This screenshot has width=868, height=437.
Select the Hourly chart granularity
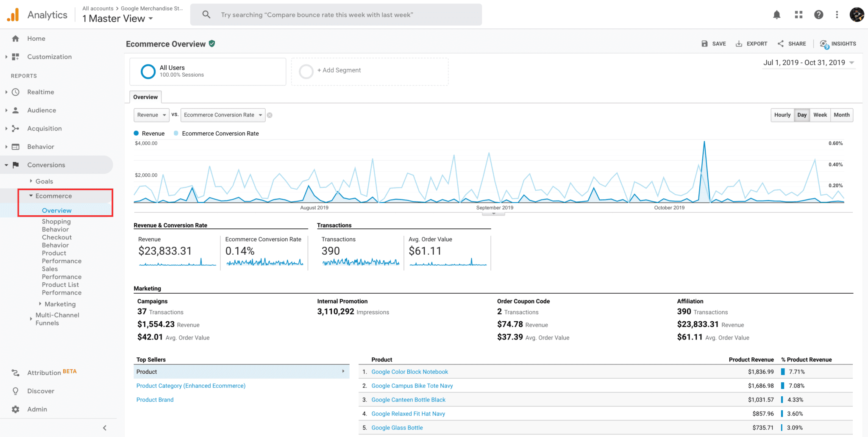point(782,115)
